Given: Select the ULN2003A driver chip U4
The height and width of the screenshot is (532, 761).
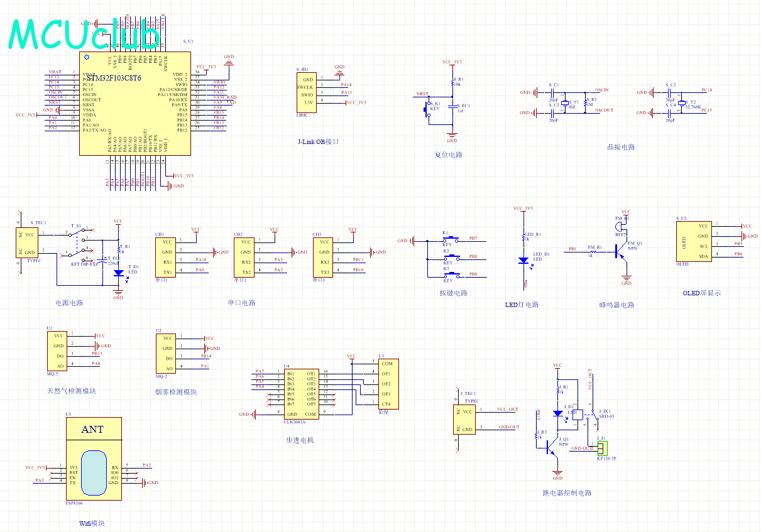Looking at the screenshot, I should [301, 394].
